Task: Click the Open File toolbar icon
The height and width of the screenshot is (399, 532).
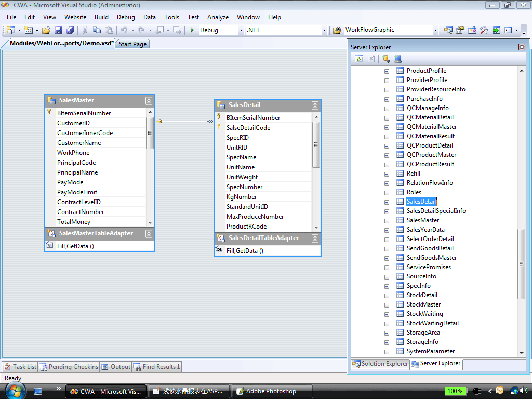Action: click(x=46, y=30)
